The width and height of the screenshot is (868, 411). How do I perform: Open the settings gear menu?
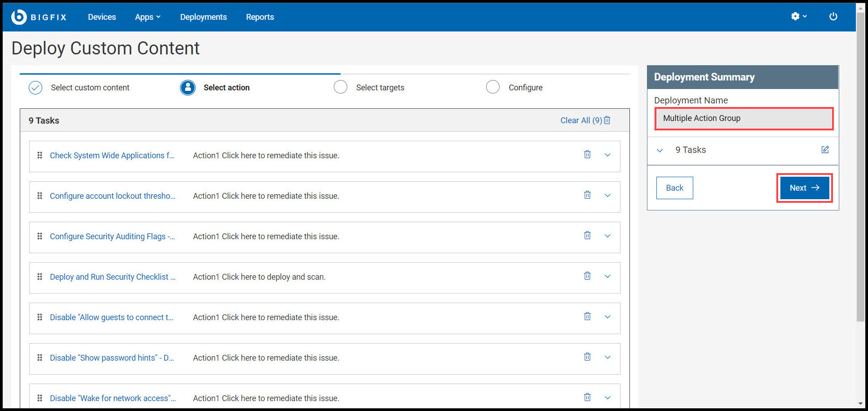tap(796, 16)
